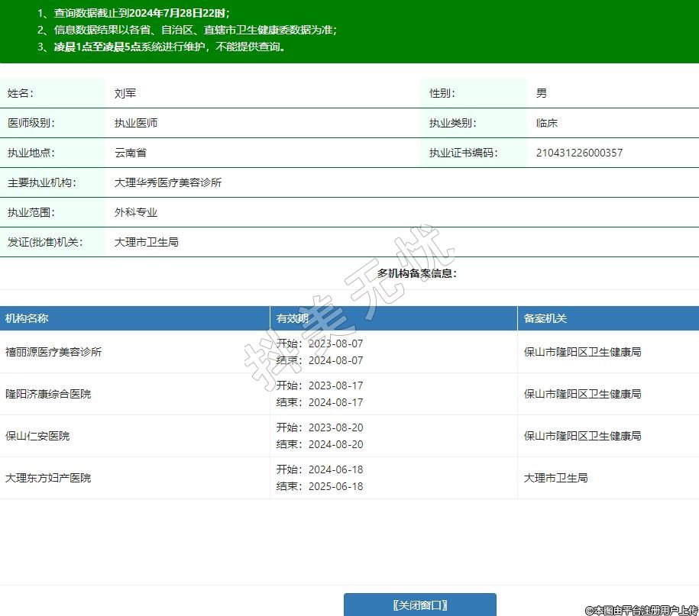This screenshot has width=699, height=616.
Task: Click the 大理华秀医疗美容诊所 institution value
Action: pyautogui.click(x=168, y=183)
